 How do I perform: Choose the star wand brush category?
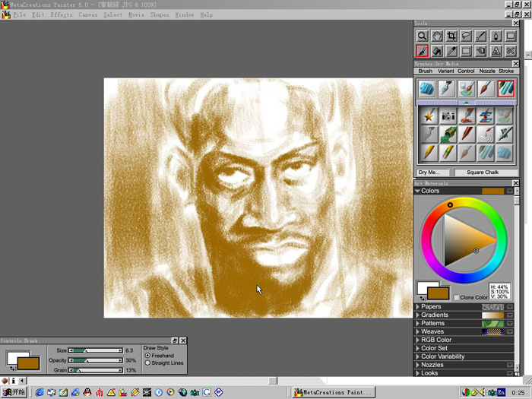point(429,116)
